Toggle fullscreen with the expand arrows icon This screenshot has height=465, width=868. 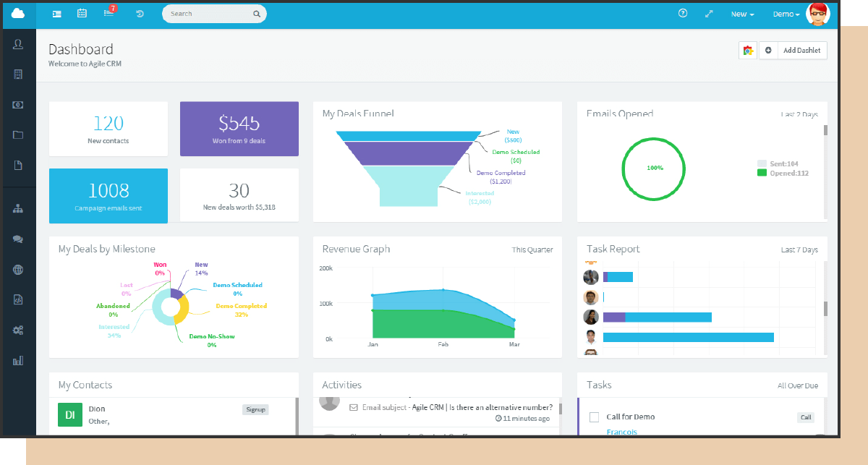tap(709, 13)
